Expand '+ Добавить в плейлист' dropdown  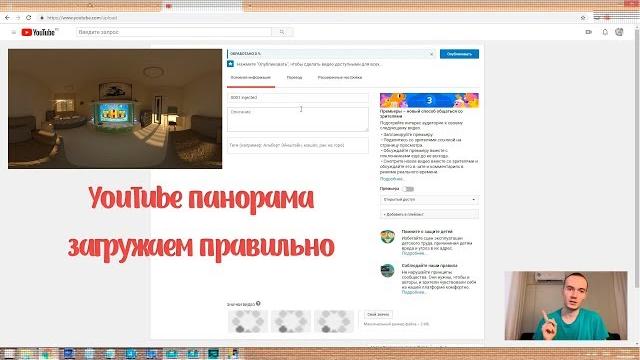(x=429, y=214)
